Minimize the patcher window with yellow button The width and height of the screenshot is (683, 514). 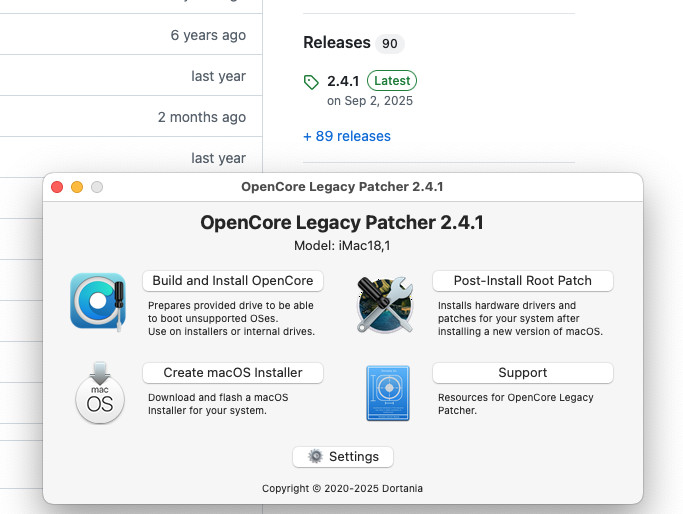(x=77, y=187)
